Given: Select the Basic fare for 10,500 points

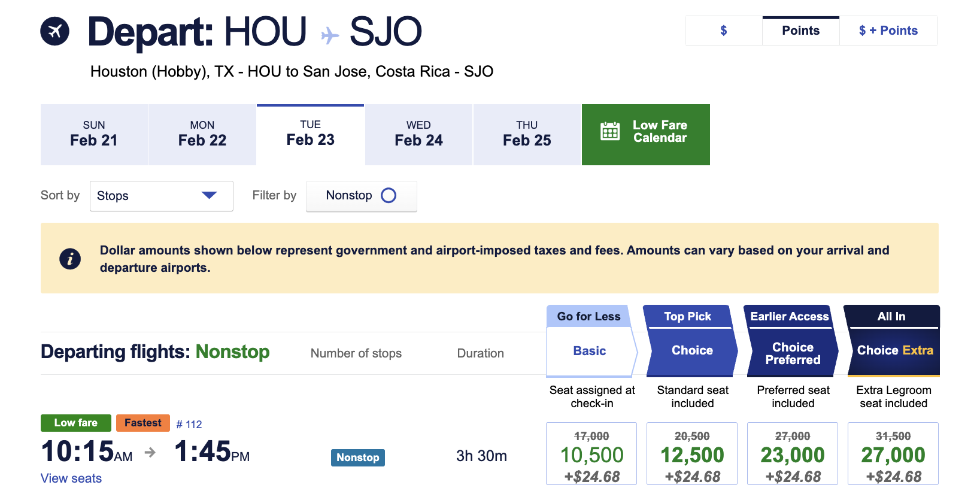Looking at the screenshot, I should pyautogui.click(x=591, y=453).
